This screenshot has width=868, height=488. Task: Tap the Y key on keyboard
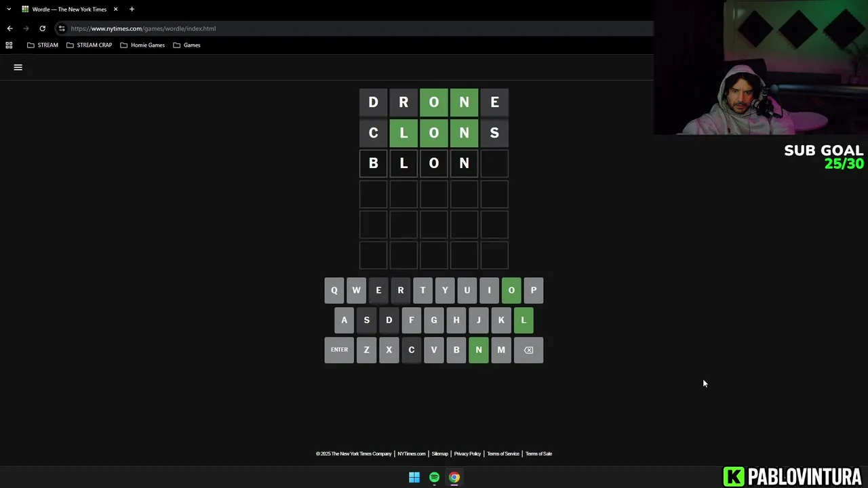point(445,290)
